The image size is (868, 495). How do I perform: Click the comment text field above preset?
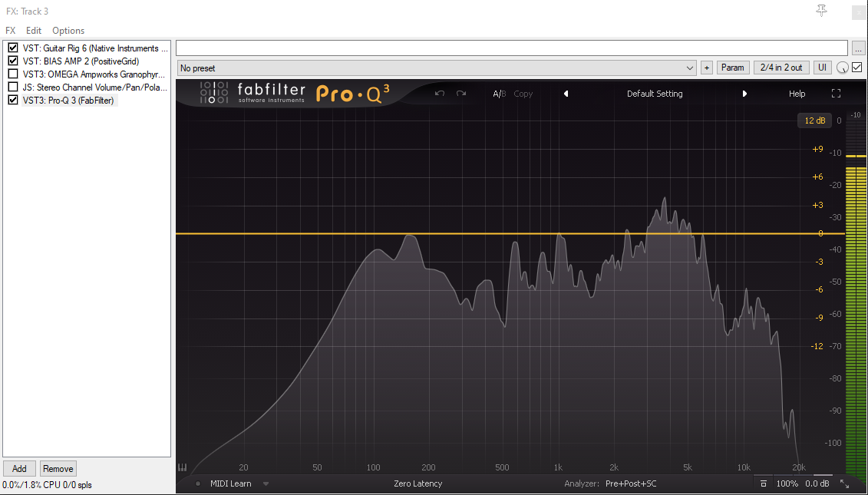[511, 48]
